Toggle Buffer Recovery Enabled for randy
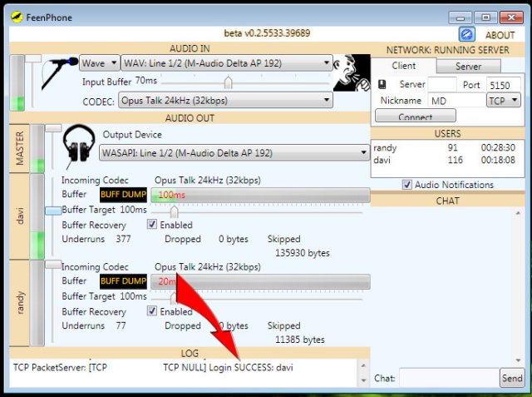Viewport: 532px width, 397px height. click(151, 310)
